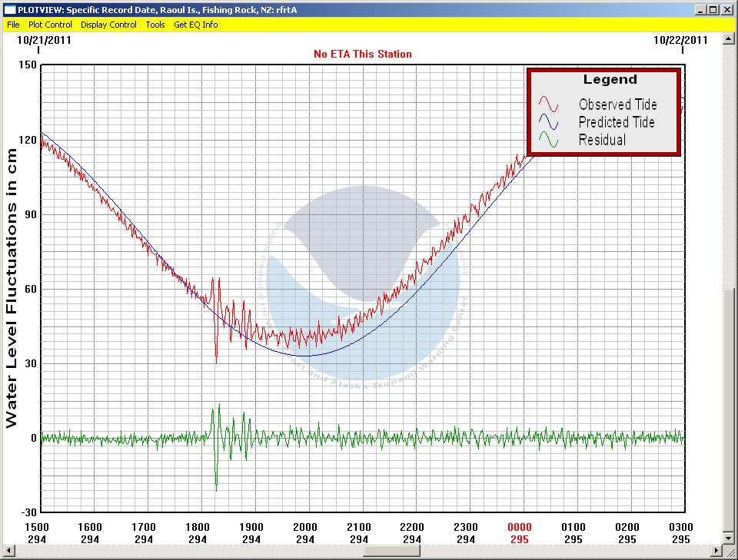This screenshot has height=560, width=738.
Task: Open the Display Control menu
Action: tap(108, 25)
